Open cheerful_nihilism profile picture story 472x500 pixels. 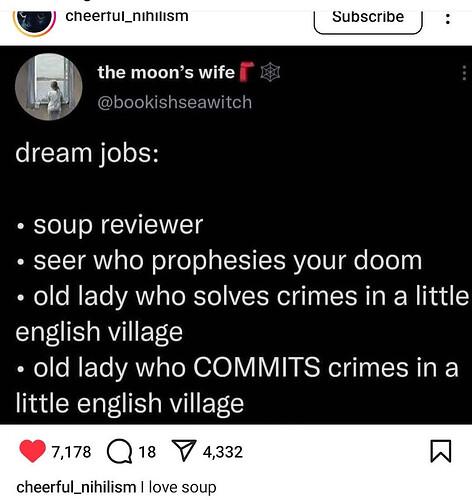coord(34,22)
